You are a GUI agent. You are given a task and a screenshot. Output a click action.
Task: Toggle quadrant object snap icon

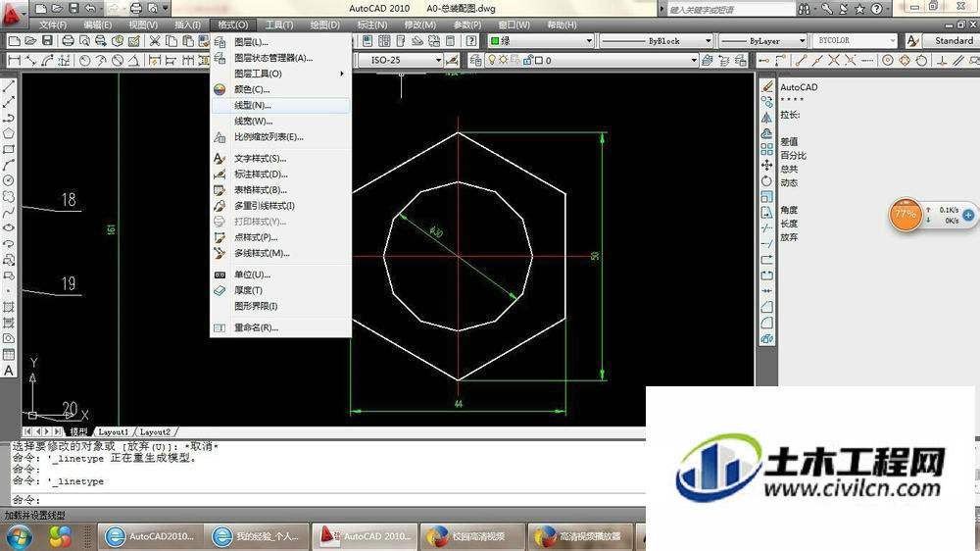905,61
